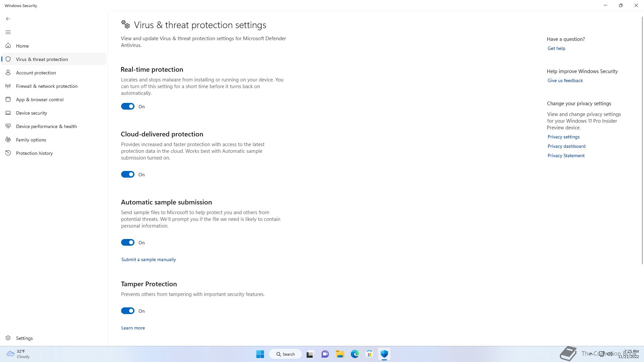Toggle Tamper Protection off
The image size is (644, 362).
pos(128,311)
